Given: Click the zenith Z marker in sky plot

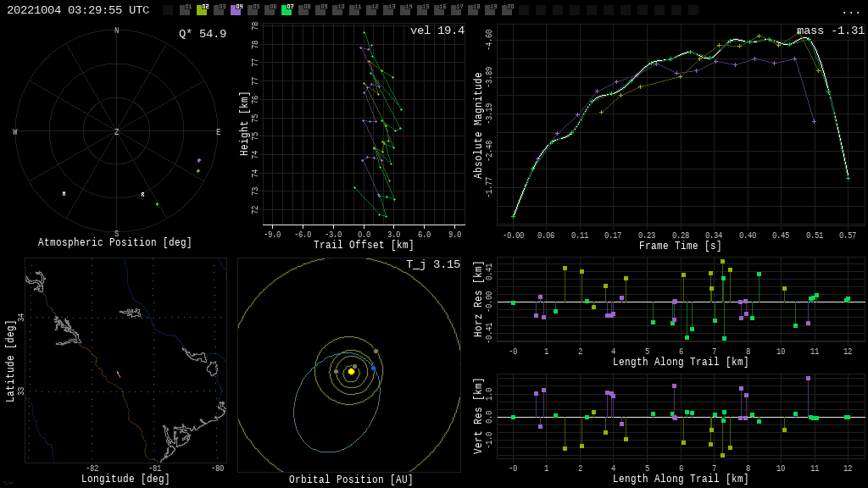Looking at the screenshot, I should (x=117, y=132).
